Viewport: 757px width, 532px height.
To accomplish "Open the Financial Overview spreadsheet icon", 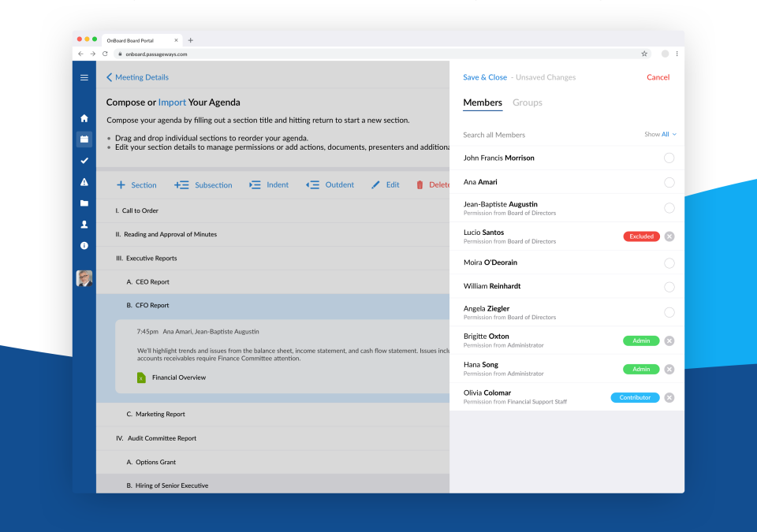I will pyautogui.click(x=141, y=378).
